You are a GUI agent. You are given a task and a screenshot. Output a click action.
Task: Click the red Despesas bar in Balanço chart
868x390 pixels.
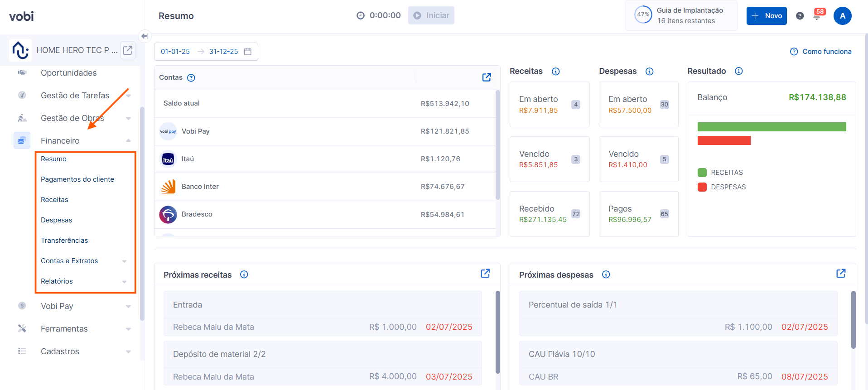724,140
